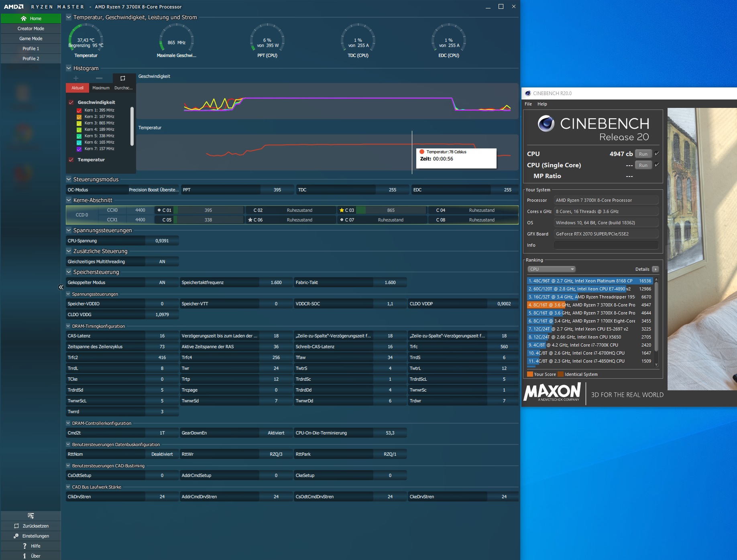The height and width of the screenshot is (560, 737).
Task: Click the plus zoom-in icon in Histogram
Action: (x=76, y=78)
